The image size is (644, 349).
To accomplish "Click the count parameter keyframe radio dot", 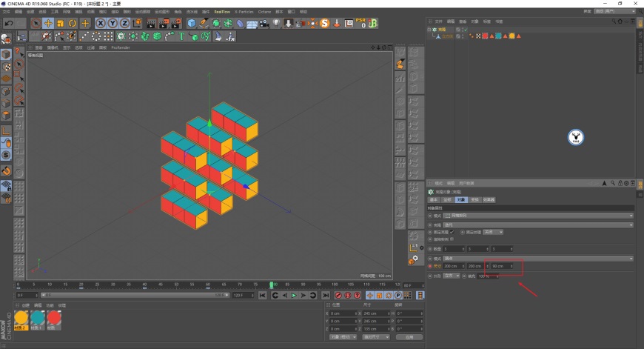I will click(430, 249).
